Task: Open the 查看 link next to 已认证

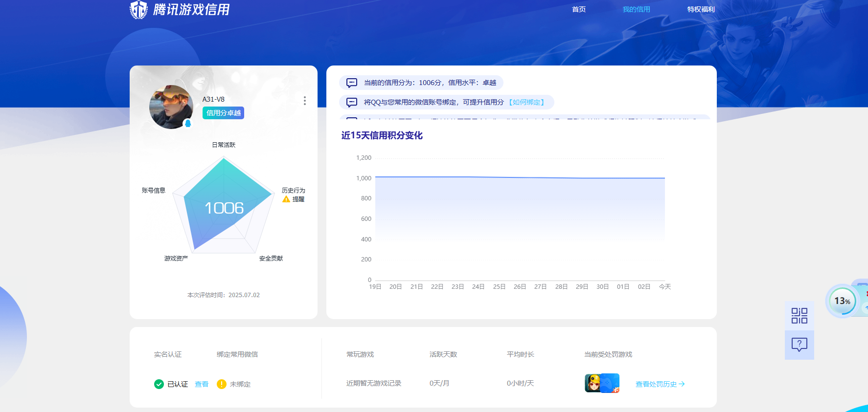Action: click(x=202, y=384)
